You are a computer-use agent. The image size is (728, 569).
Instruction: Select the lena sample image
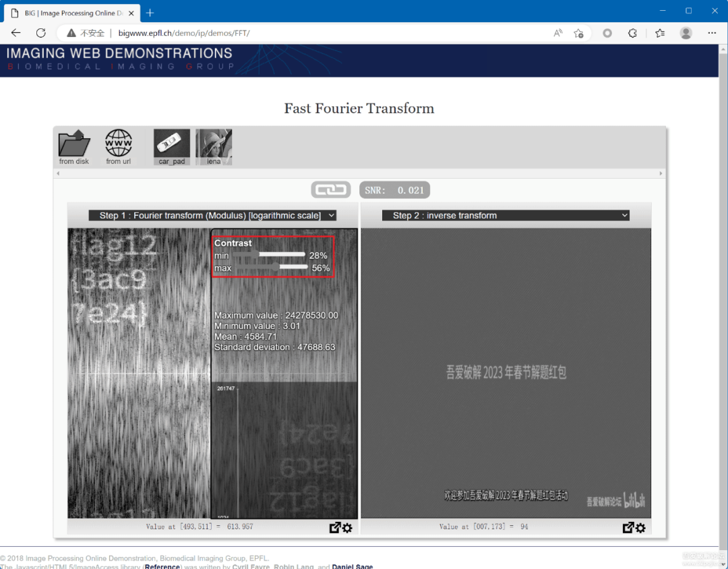[x=214, y=146]
